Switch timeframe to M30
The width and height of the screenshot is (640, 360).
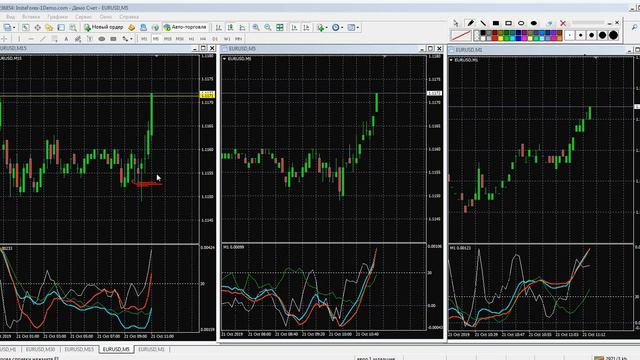click(180, 39)
